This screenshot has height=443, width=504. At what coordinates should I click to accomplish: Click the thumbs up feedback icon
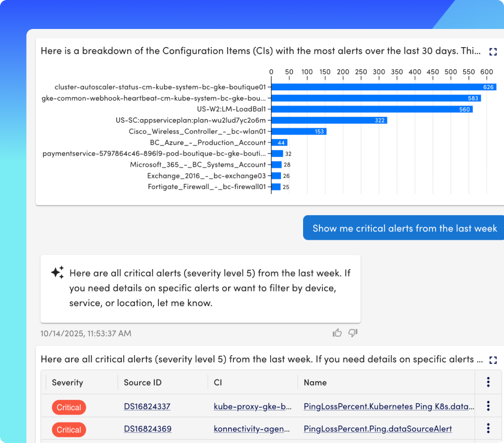click(x=338, y=333)
